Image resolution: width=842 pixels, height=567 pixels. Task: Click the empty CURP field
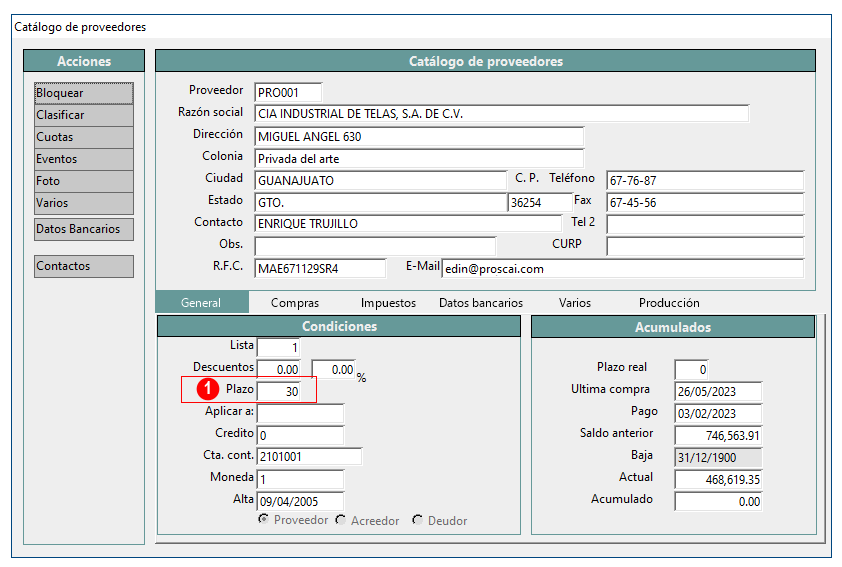[x=705, y=246]
